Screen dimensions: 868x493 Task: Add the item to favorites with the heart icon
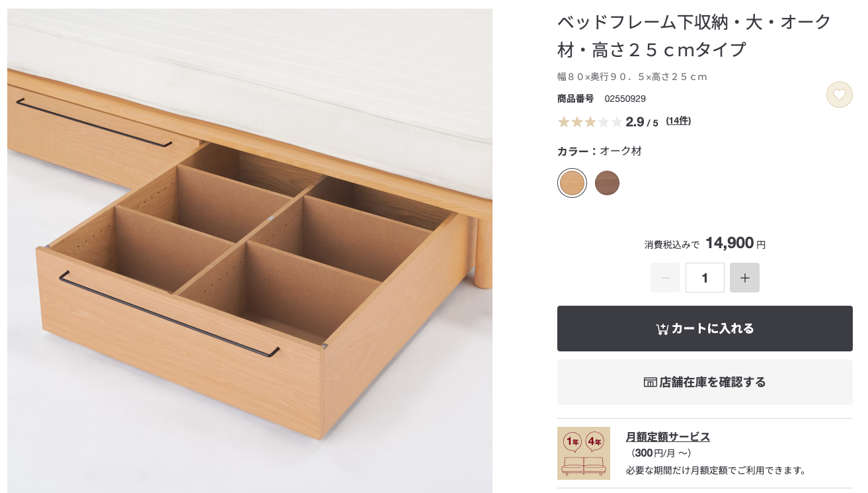pyautogui.click(x=839, y=95)
